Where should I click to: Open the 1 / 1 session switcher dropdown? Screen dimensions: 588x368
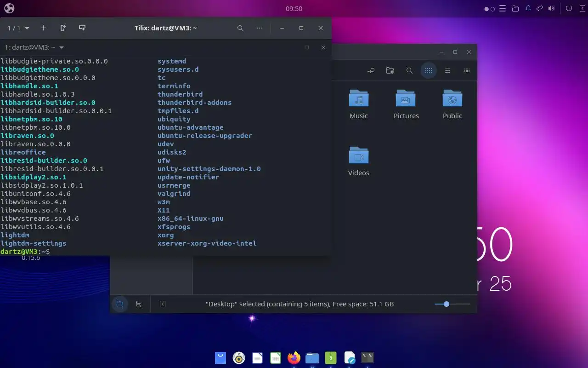pyautogui.click(x=18, y=28)
